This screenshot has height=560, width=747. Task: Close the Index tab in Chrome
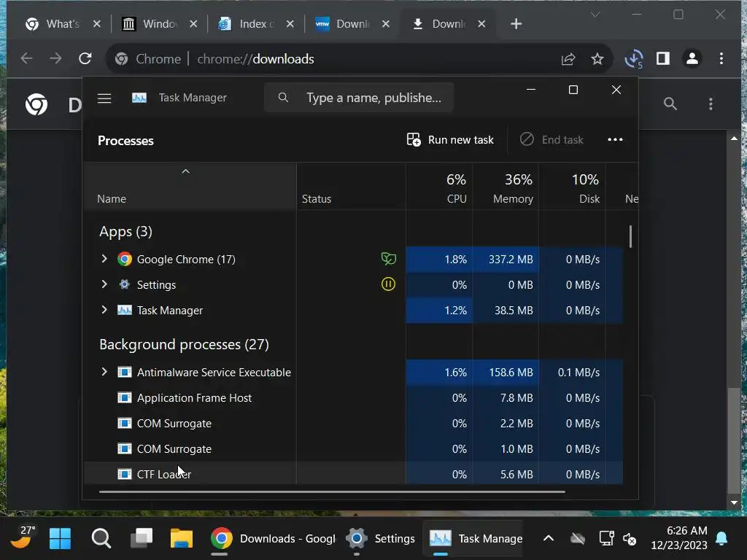coord(290,24)
